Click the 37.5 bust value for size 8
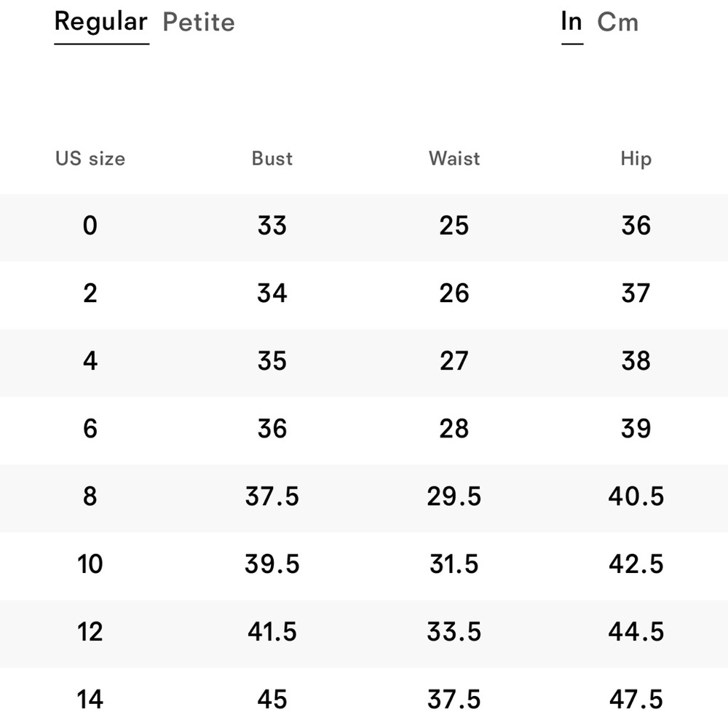Viewport: 728px width, 728px height. pos(272,496)
